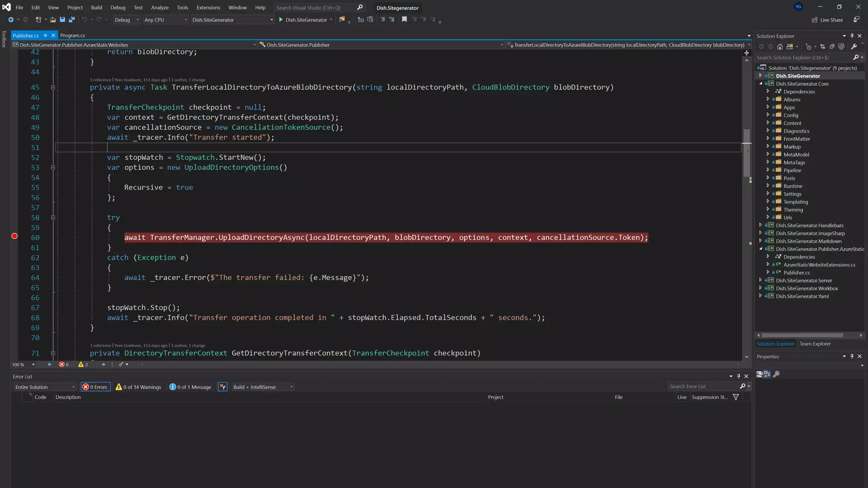Open the Debug configuration dropdown
The width and height of the screenshot is (868, 488).
coord(126,20)
